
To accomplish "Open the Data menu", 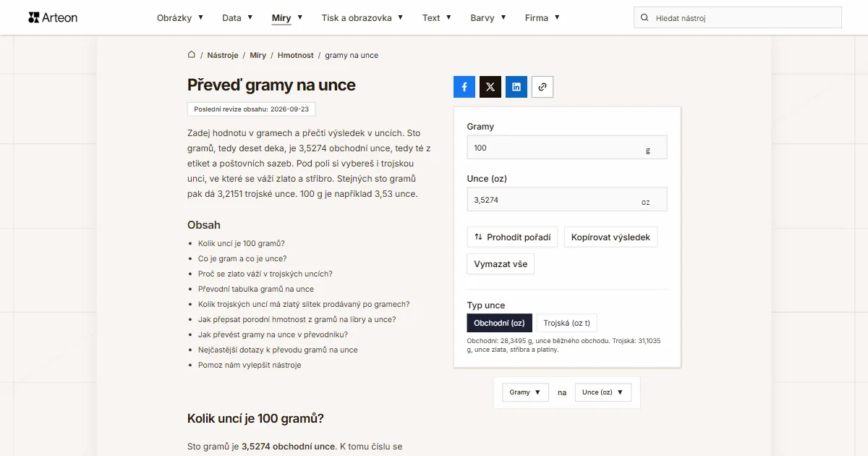I will 237,18.
